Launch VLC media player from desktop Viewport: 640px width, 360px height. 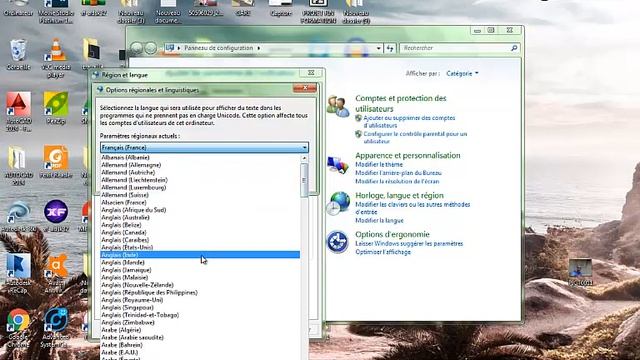[56, 58]
